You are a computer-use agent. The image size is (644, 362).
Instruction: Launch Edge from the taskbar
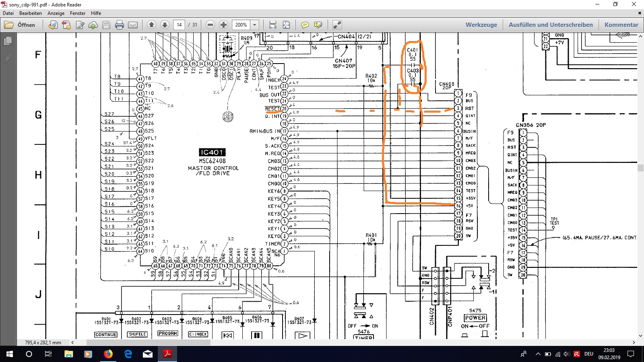point(128,354)
